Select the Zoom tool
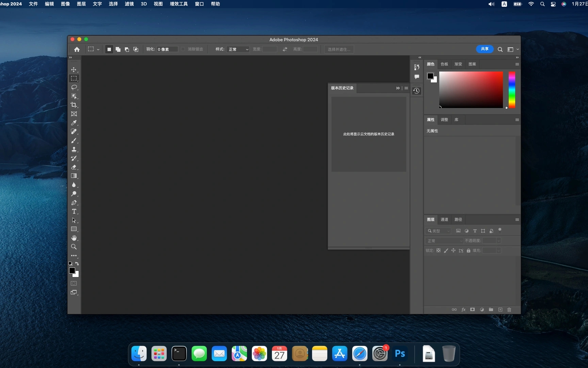The height and width of the screenshot is (368, 588). pos(74,247)
